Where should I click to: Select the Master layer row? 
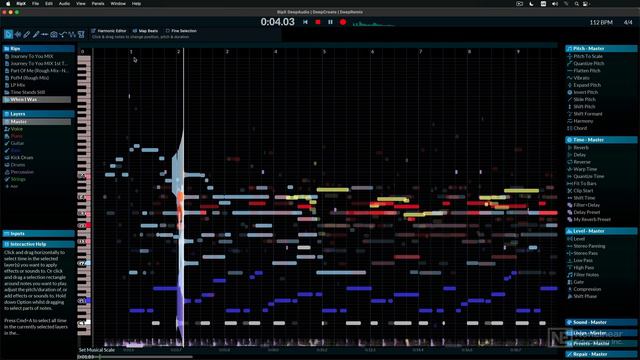point(37,122)
